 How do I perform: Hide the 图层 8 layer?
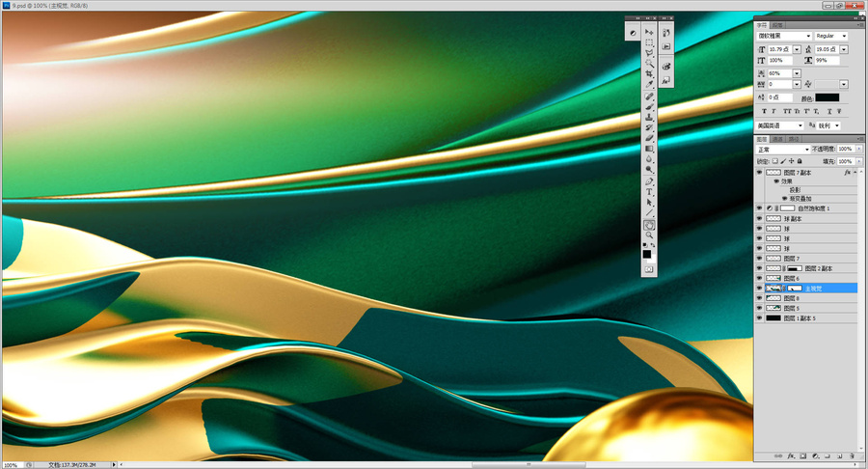pos(760,298)
